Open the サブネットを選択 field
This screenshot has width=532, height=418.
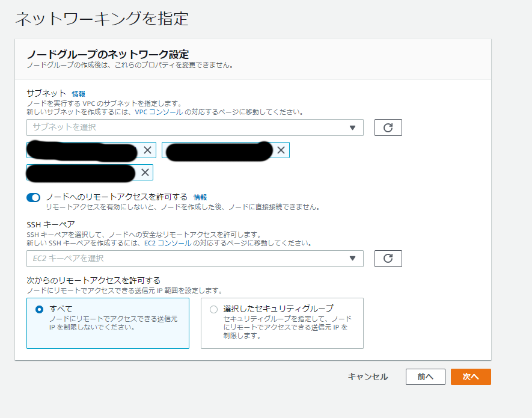pos(186,128)
